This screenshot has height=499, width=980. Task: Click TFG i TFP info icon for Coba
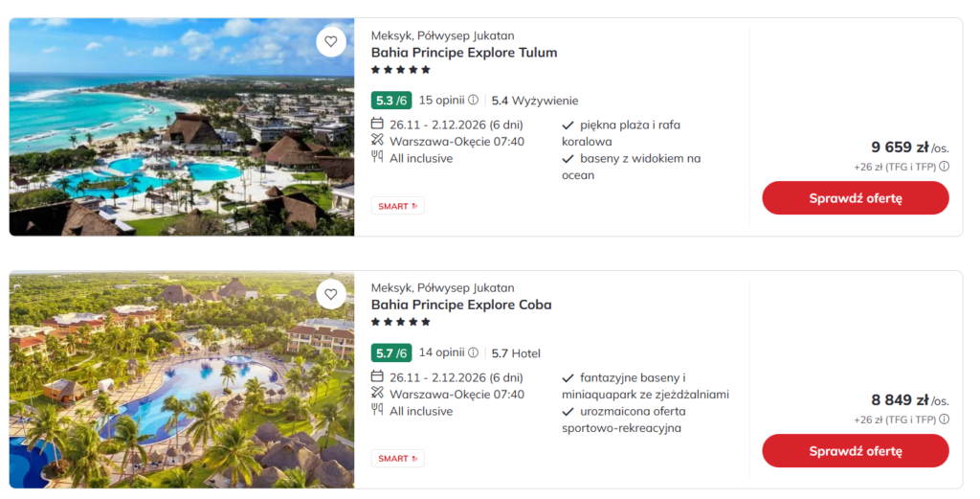coord(944,420)
